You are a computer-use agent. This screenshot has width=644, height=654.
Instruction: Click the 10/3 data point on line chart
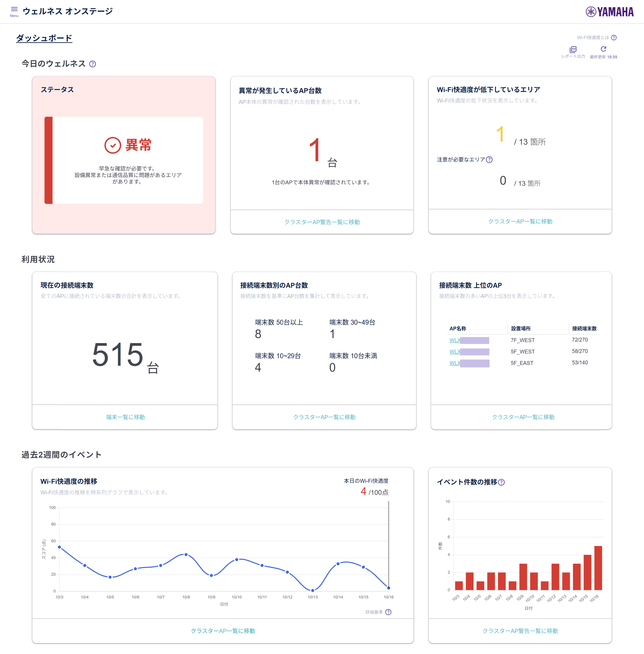[x=60, y=547]
